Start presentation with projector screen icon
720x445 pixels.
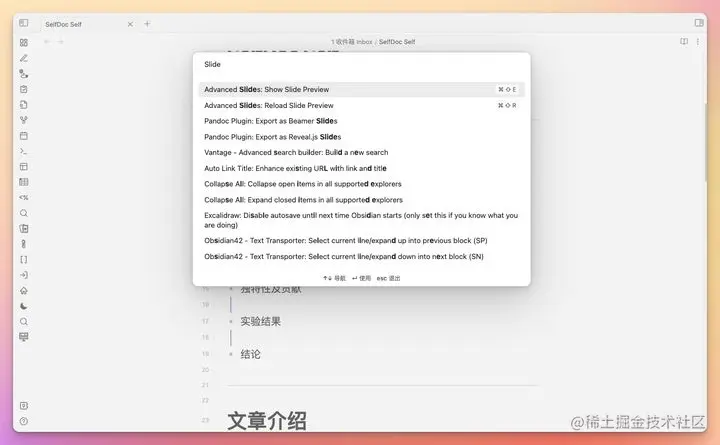(x=24, y=337)
